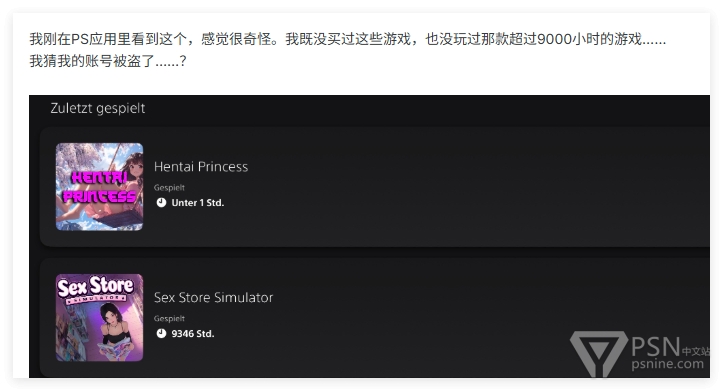Click the pink HENTAI PRINCESS logo on the cover
This screenshot has height=391, width=723.
point(99,187)
